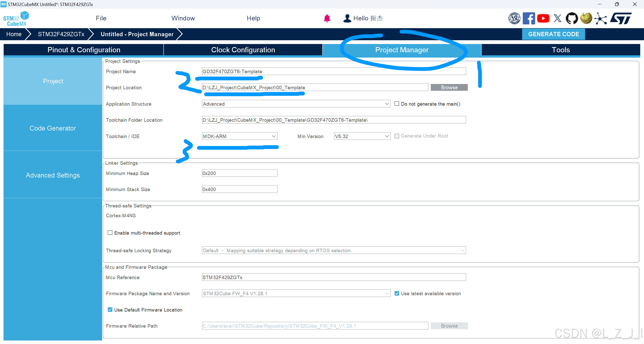Image resolution: width=644 pixels, height=344 pixels.
Task: Open the Toolchain / IDE dropdown
Action: point(239,136)
